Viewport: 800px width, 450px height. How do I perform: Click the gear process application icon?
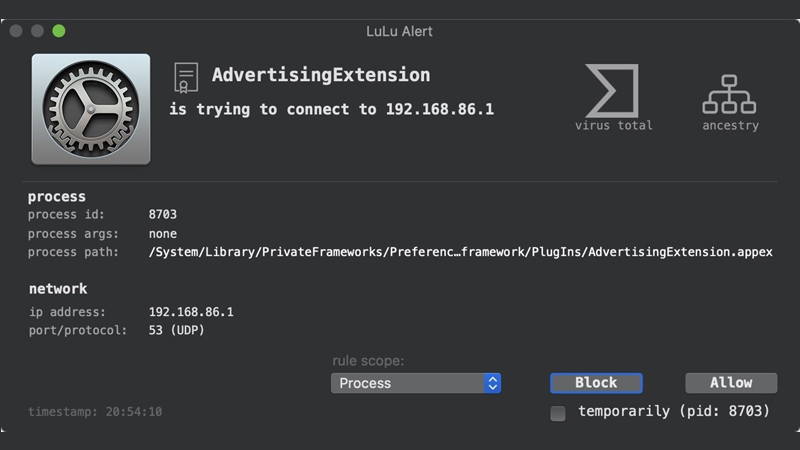click(91, 109)
